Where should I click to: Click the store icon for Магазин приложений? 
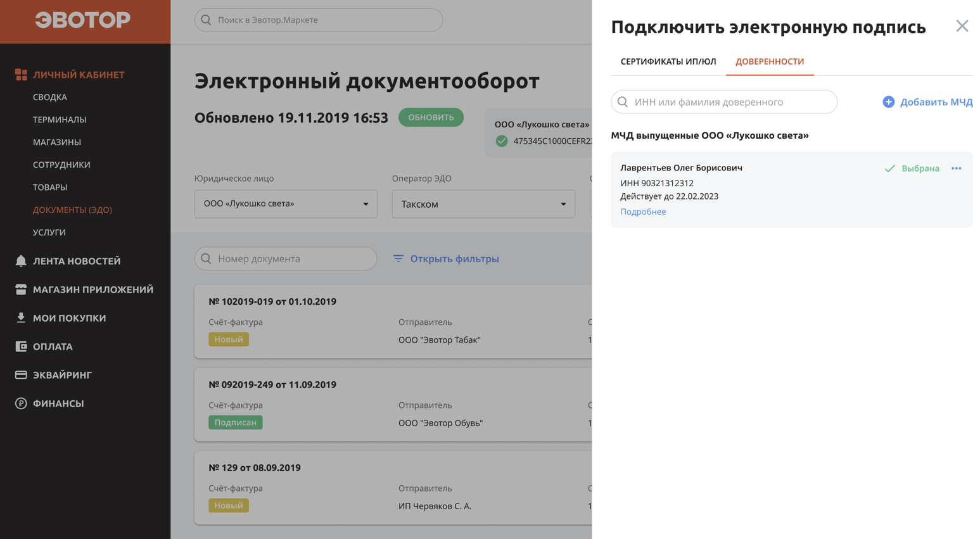(21, 289)
